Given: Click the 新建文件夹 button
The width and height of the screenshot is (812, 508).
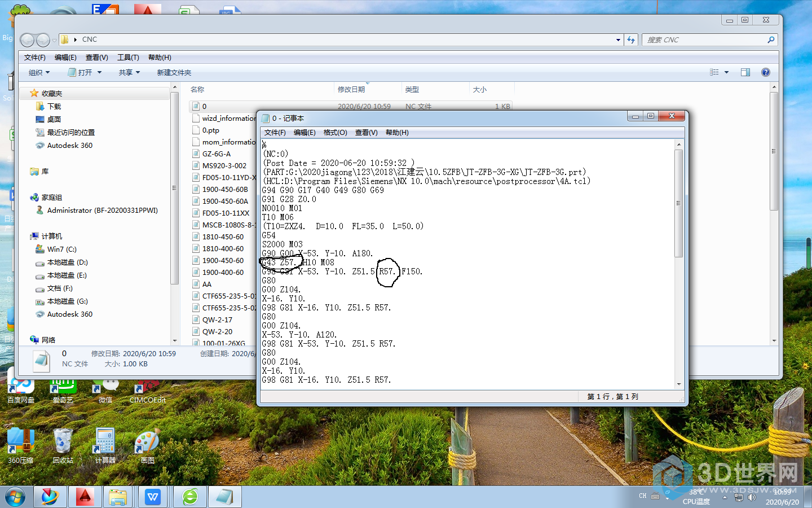Looking at the screenshot, I should click(174, 72).
